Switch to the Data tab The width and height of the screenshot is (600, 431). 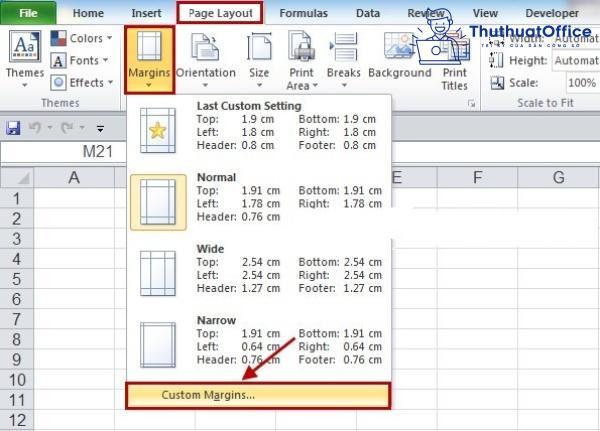coord(368,13)
